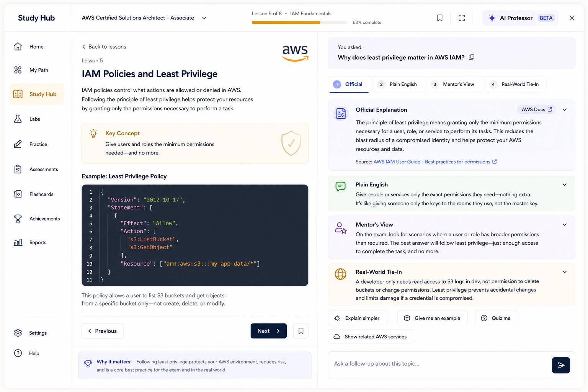Click the "Lesson 5 of 8" label
The image size is (588, 392).
[266, 13]
